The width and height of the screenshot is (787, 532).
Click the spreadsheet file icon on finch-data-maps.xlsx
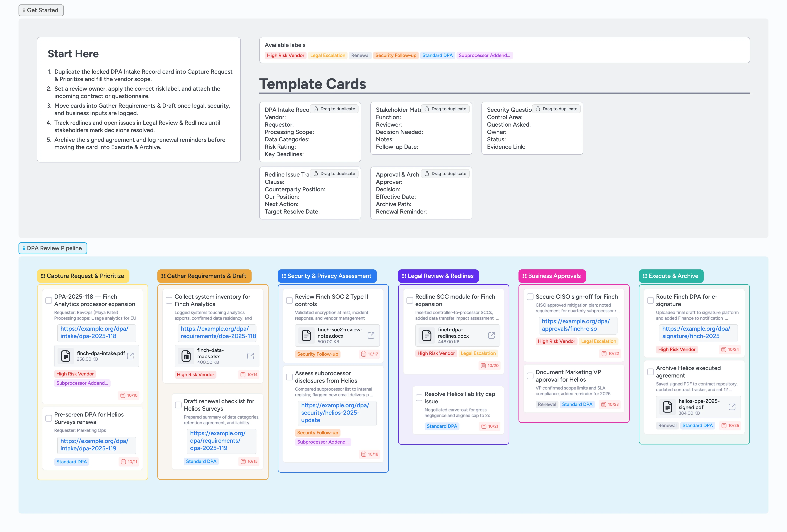click(x=186, y=356)
